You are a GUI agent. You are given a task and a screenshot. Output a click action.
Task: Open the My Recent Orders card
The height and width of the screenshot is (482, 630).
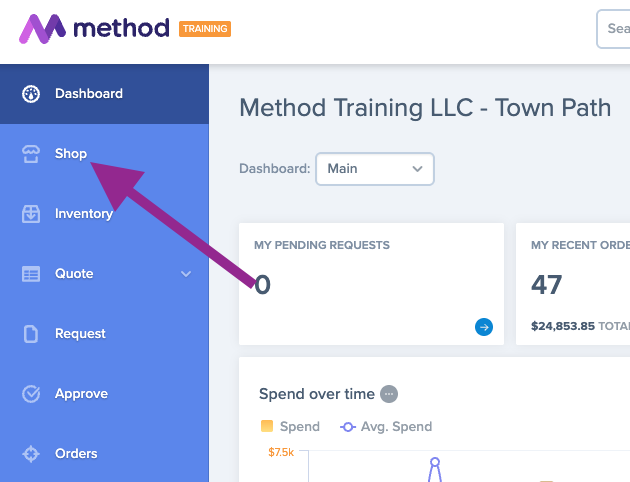pos(573,284)
